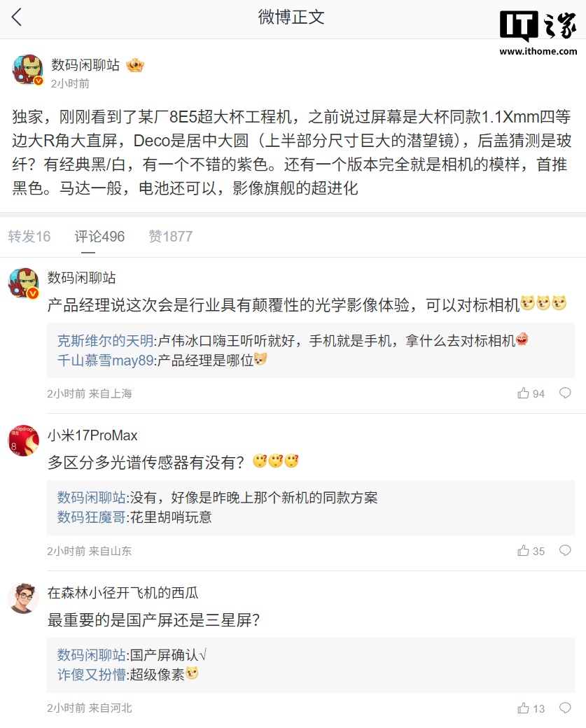Open 小米17ProMax commenter avatar
The height and width of the screenshot is (728, 586).
tap(23, 440)
